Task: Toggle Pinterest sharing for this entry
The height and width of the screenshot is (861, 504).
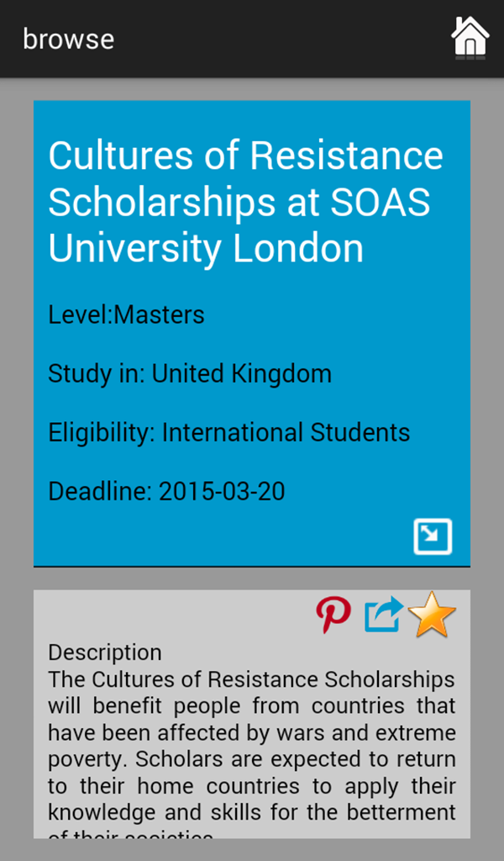Action: [x=334, y=615]
